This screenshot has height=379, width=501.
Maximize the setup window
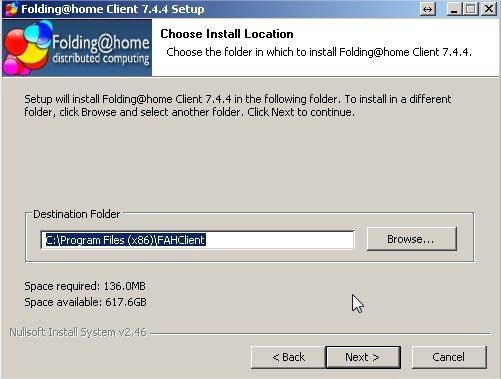tap(470, 9)
